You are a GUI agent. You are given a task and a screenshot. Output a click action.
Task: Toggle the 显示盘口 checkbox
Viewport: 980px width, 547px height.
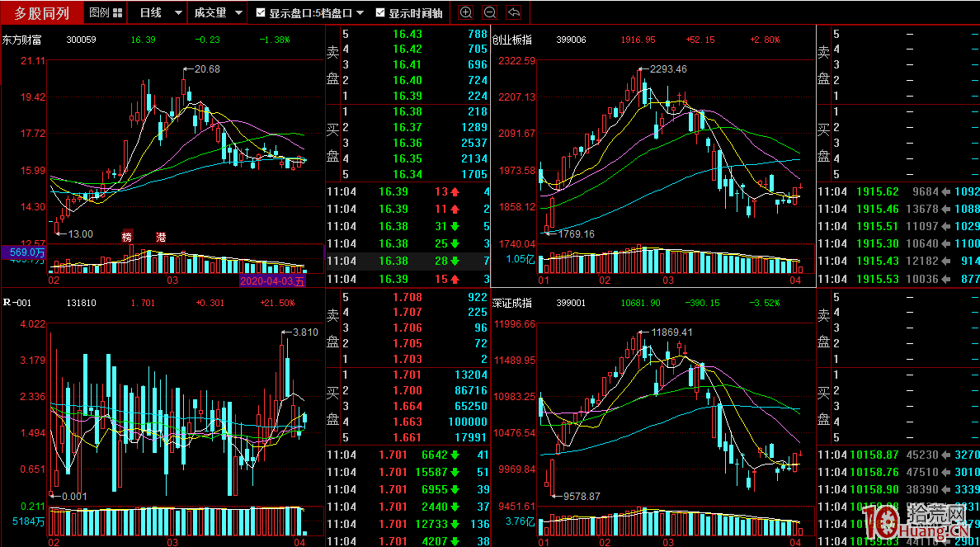click(261, 12)
